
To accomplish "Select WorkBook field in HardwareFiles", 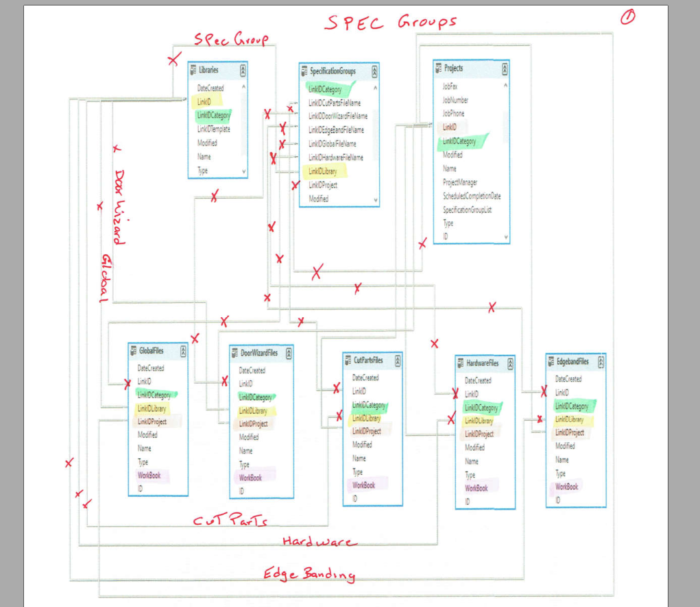I will pyautogui.click(x=476, y=488).
